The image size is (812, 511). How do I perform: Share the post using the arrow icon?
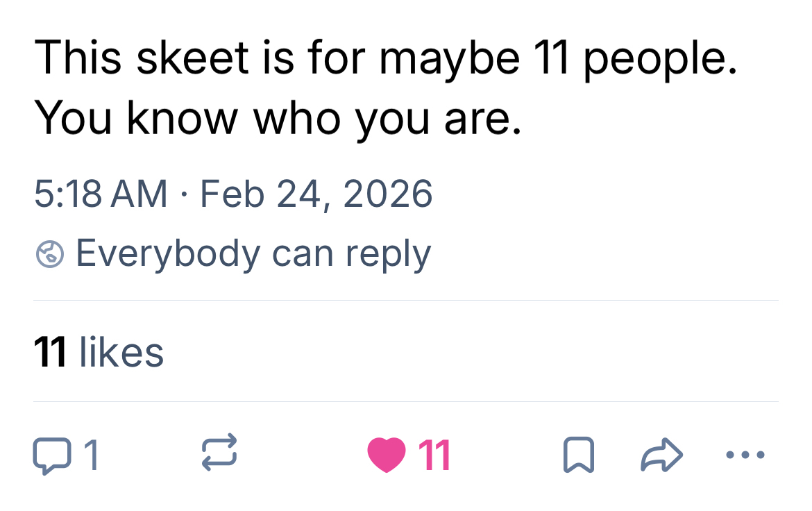tap(661, 455)
